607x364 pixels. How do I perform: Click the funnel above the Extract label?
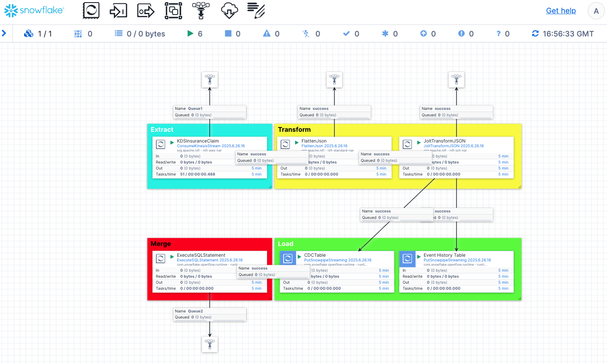click(210, 80)
